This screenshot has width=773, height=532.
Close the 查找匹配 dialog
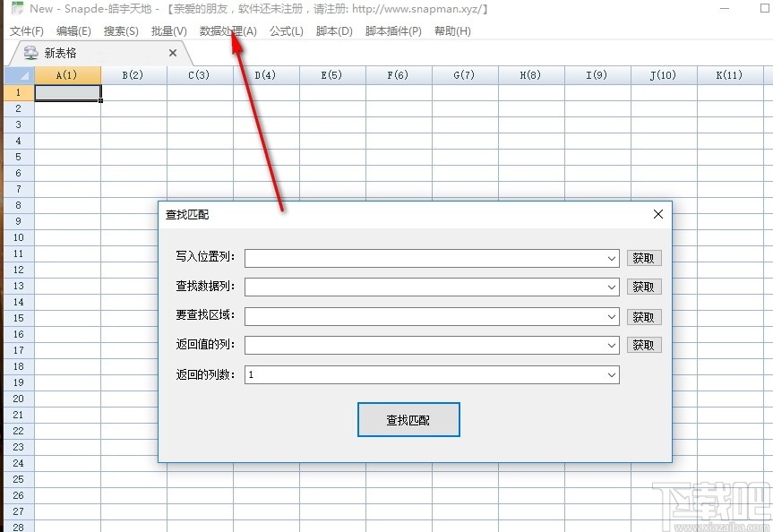658,214
